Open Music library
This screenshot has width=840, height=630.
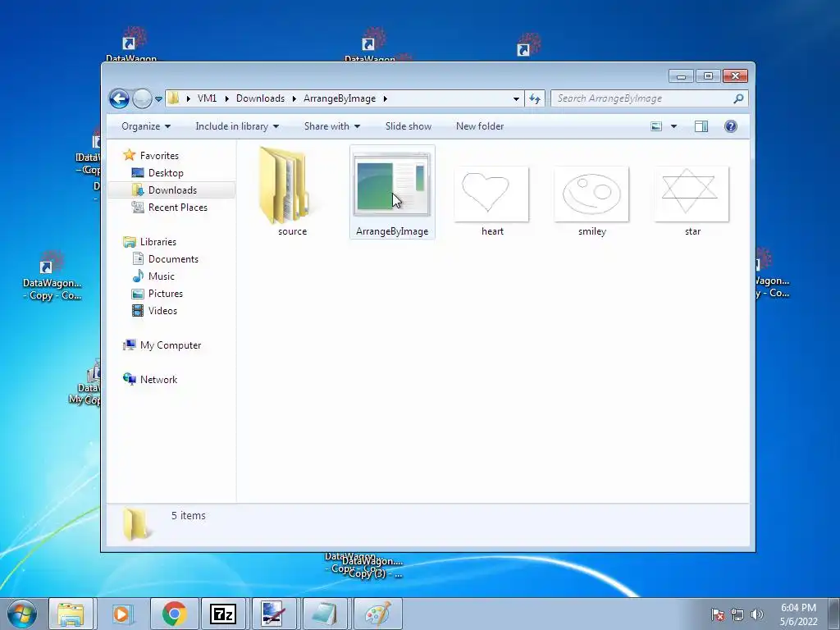click(162, 276)
